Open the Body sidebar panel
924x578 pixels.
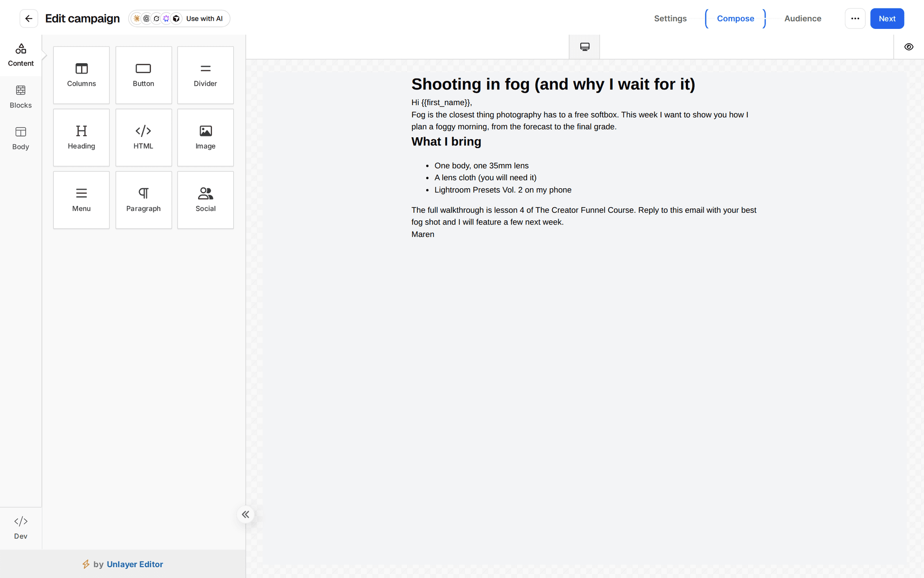pos(21,139)
